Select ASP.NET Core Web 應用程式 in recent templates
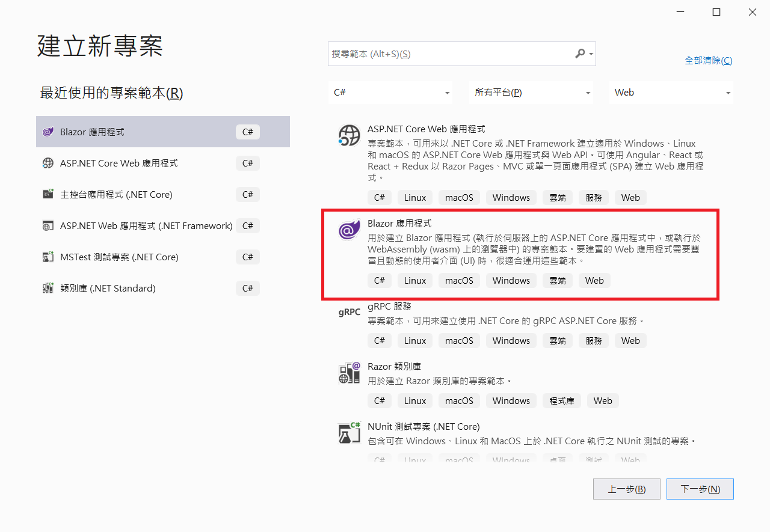The height and width of the screenshot is (532, 770). click(163, 163)
